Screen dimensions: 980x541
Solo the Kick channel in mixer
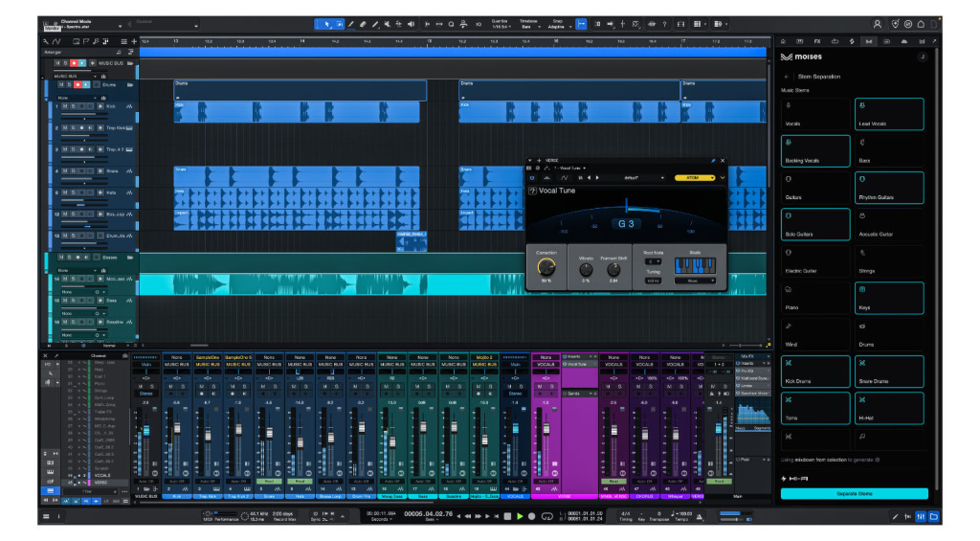tap(183, 387)
